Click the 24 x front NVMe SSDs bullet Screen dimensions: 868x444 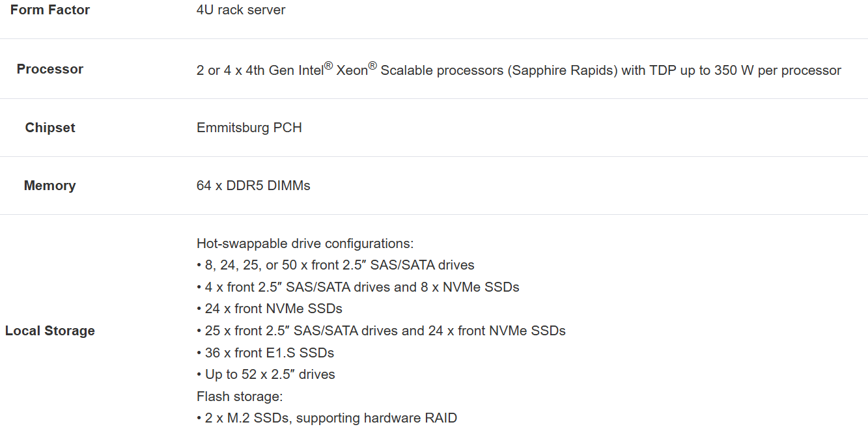270,309
